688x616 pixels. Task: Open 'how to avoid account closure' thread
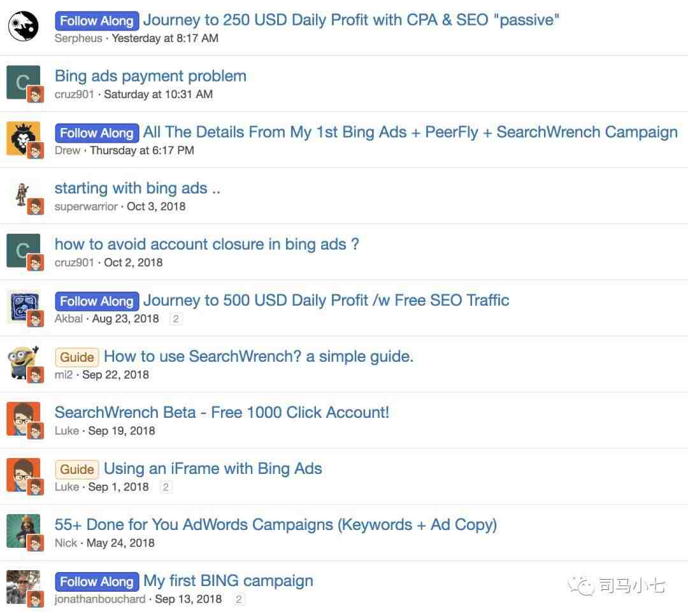pos(206,244)
